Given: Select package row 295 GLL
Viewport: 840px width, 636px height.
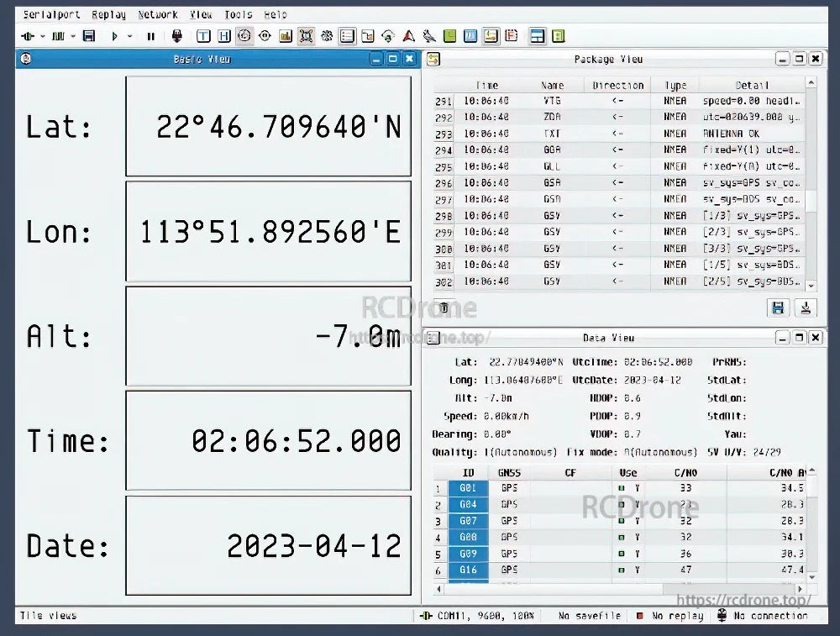Looking at the screenshot, I should pos(619,166).
